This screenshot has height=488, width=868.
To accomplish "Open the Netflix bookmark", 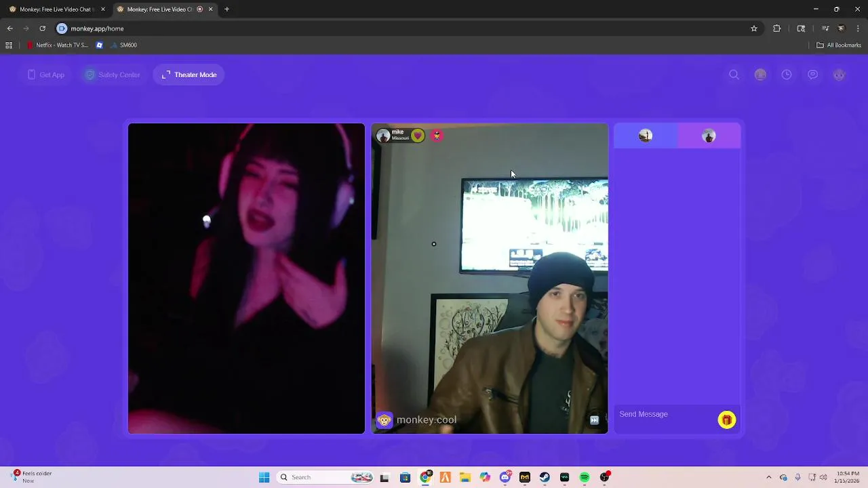I will [x=58, y=45].
